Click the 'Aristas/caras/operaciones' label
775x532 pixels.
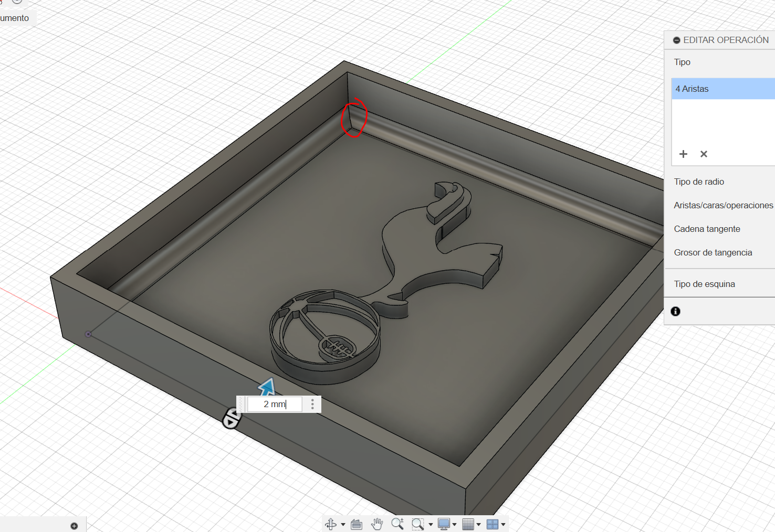[x=724, y=205]
